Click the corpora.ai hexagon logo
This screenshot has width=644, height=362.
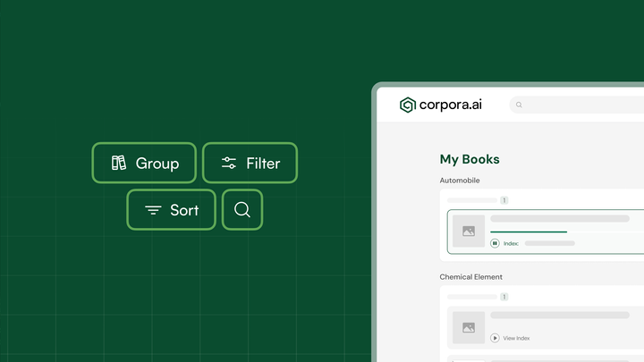pyautogui.click(x=408, y=105)
